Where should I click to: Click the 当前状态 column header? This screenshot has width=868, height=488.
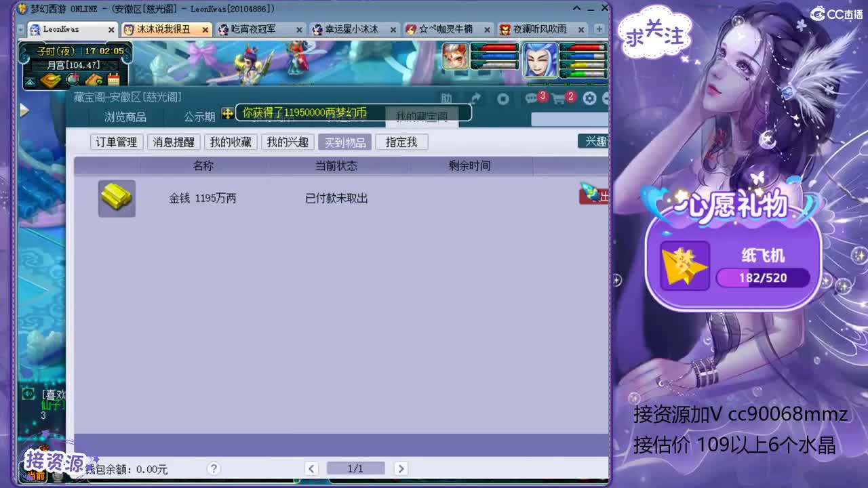pyautogui.click(x=336, y=165)
